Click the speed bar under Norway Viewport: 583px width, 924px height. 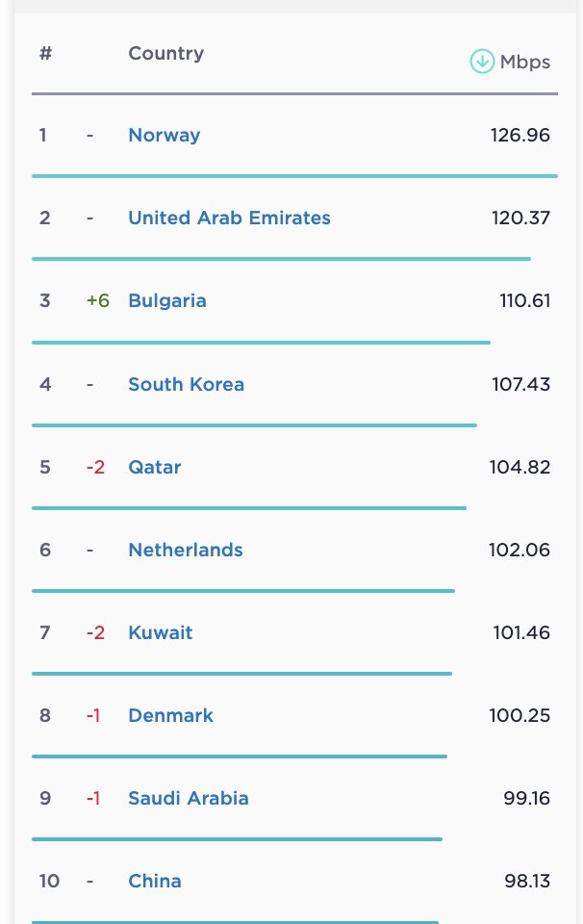294,176
